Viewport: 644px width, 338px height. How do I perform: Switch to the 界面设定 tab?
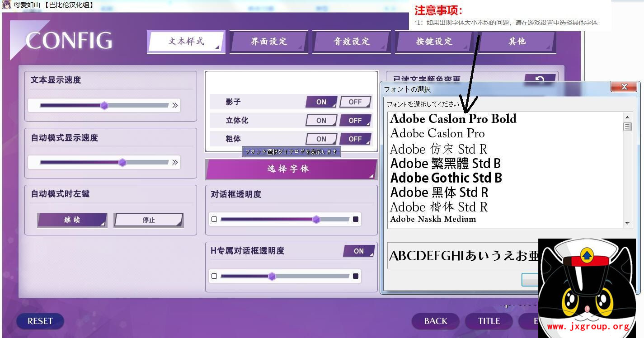(x=269, y=41)
